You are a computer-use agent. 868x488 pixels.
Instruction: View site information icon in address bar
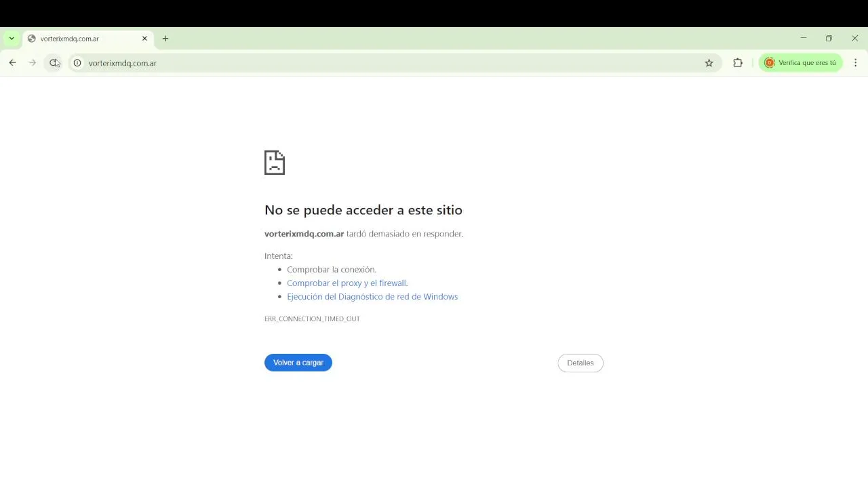point(77,63)
